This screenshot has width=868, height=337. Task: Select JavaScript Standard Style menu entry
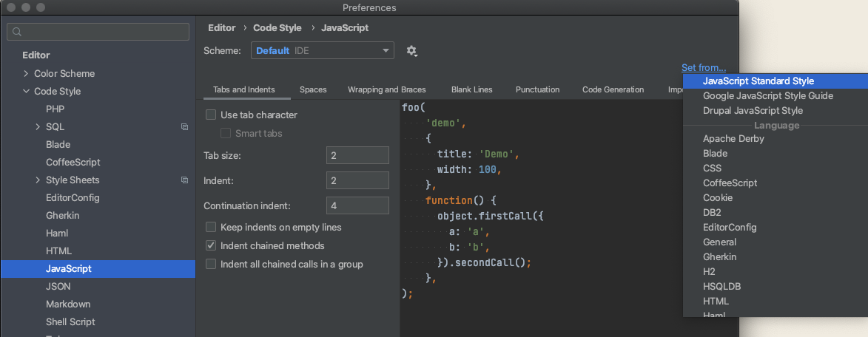[x=758, y=81]
